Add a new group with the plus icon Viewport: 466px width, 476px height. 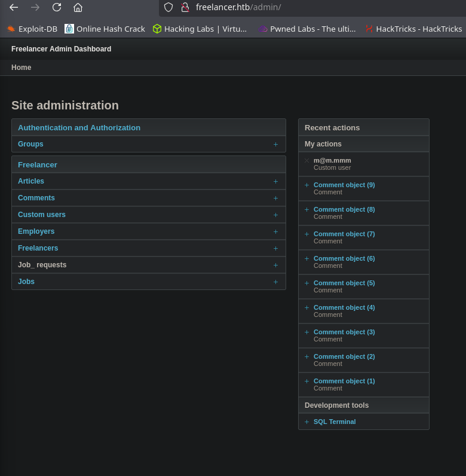point(275,144)
